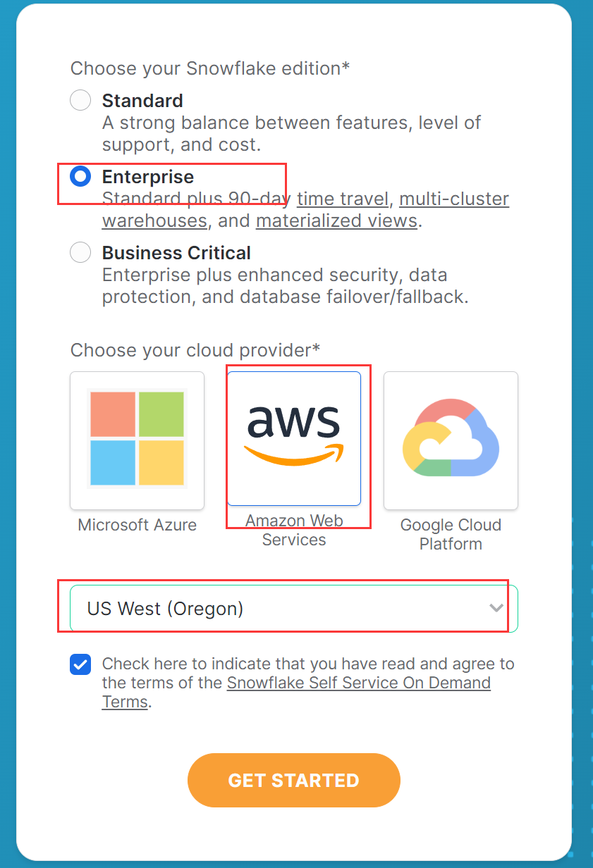Screen dimensions: 593x868
Task: Select the Standard edition radio button
Action: click(80, 101)
